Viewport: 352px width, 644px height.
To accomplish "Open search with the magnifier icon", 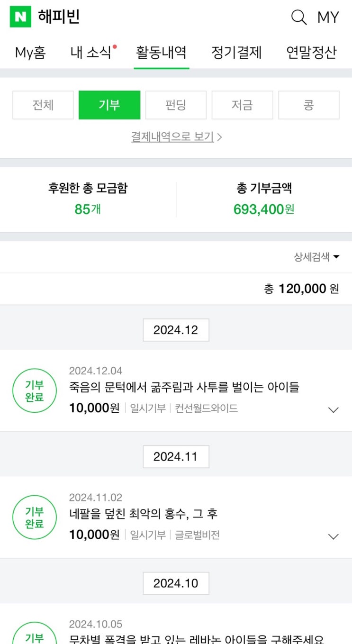I will [298, 18].
